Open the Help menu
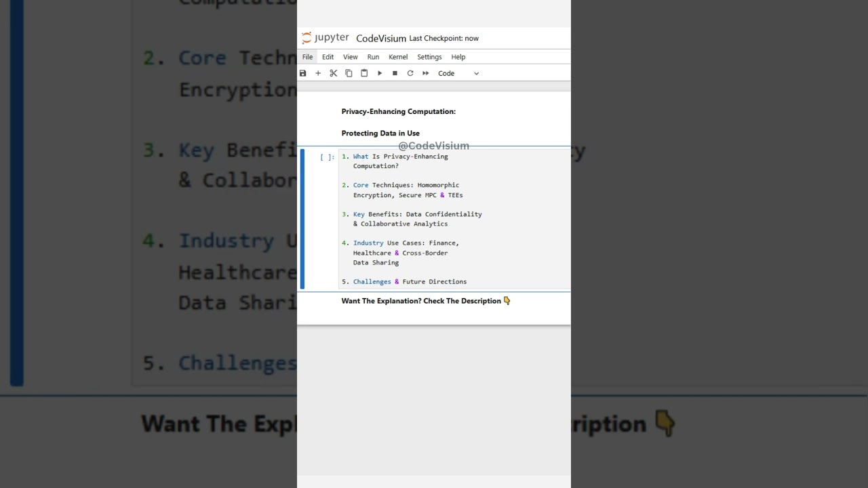 point(458,57)
